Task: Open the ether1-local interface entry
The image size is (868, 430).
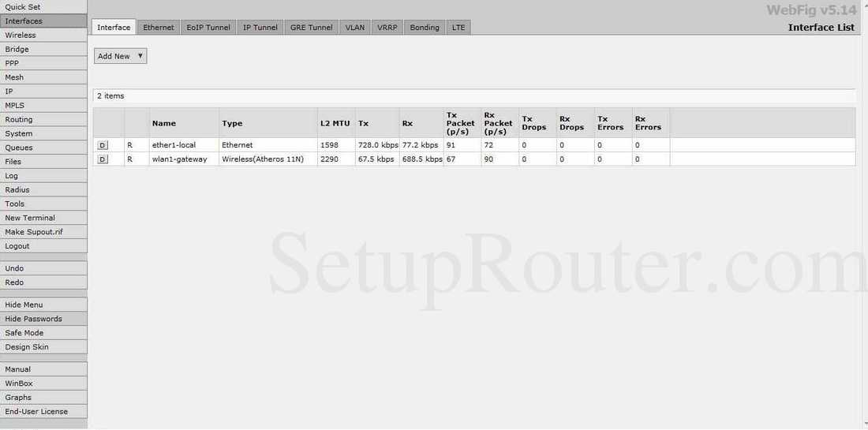Action: tap(174, 145)
